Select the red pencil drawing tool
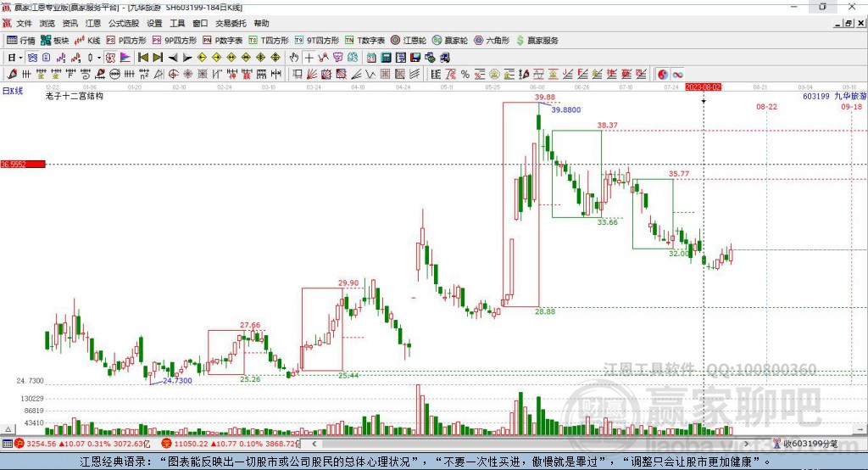 tap(12, 75)
